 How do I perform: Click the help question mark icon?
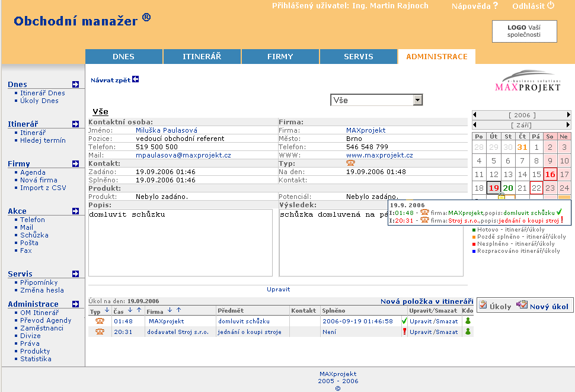(x=496, y=5)
